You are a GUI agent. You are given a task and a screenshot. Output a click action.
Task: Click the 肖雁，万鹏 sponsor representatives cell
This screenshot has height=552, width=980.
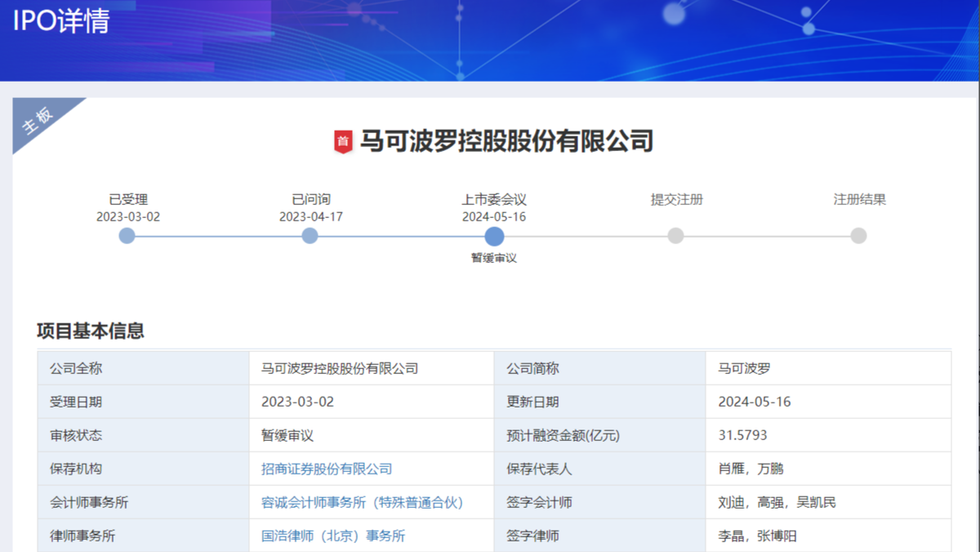[x=751, y=469]
